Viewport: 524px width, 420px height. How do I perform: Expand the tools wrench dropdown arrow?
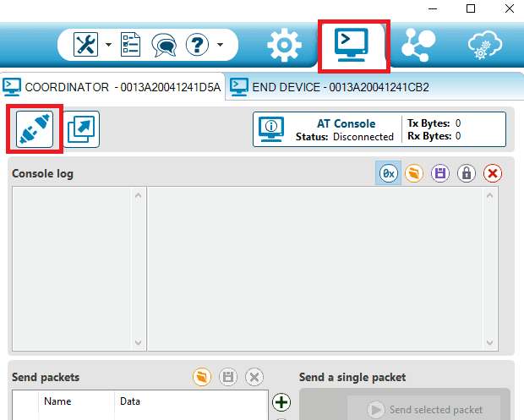click(108, 44)
